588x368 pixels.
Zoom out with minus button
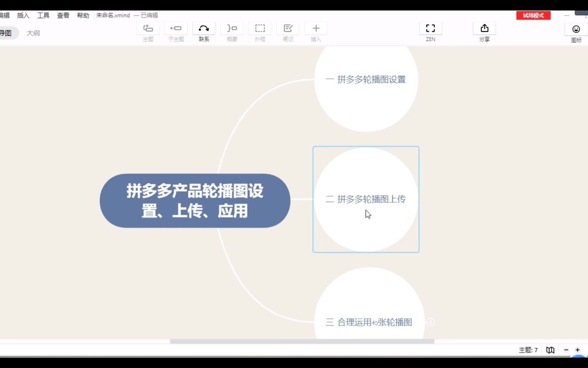coord(566,350)
